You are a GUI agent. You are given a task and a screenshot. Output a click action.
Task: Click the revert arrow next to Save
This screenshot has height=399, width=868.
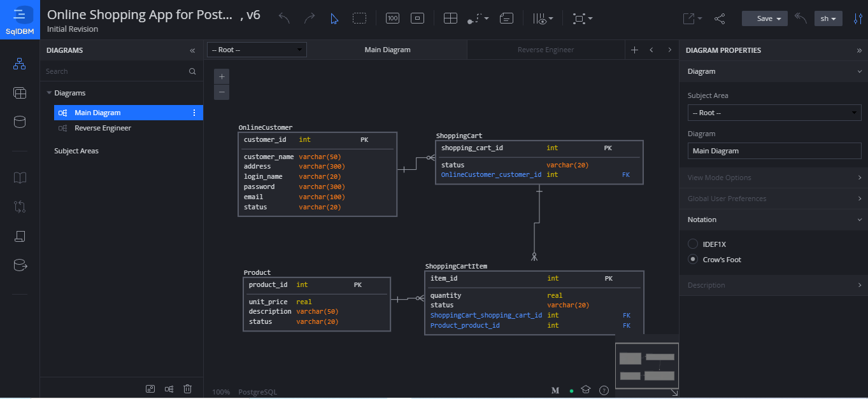click(x=801, y=18)
